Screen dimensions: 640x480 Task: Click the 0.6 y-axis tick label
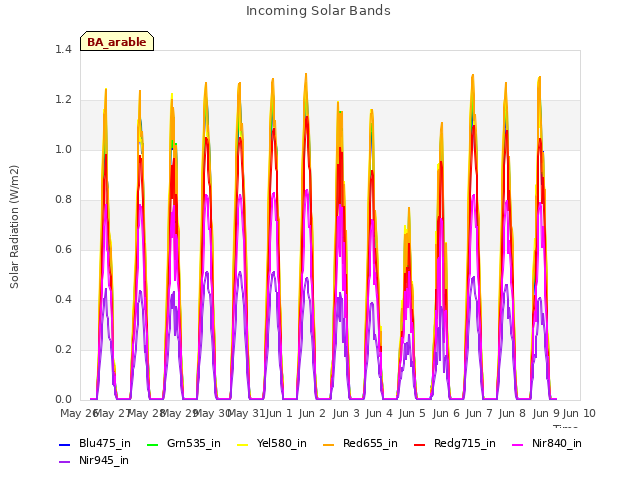(63, 249)
